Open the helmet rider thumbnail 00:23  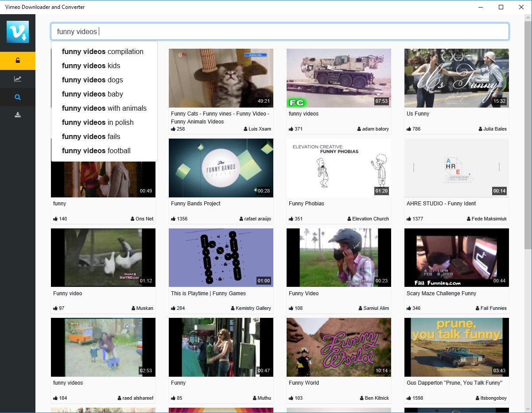tap(339, 258)
